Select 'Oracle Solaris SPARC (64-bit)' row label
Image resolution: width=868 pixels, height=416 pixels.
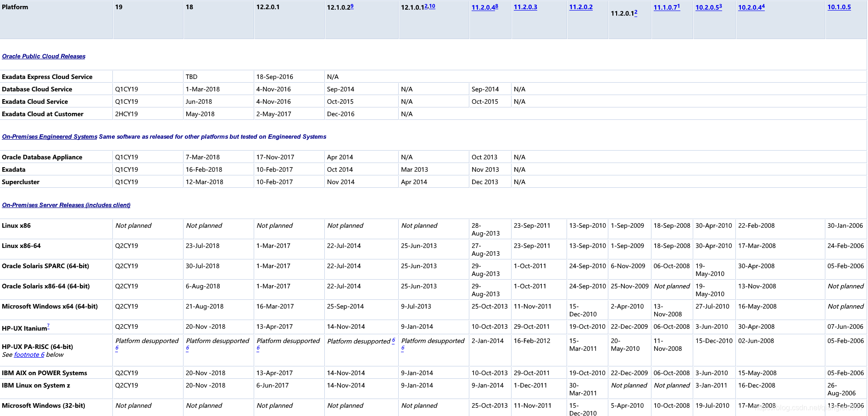[x=45, y=266]
